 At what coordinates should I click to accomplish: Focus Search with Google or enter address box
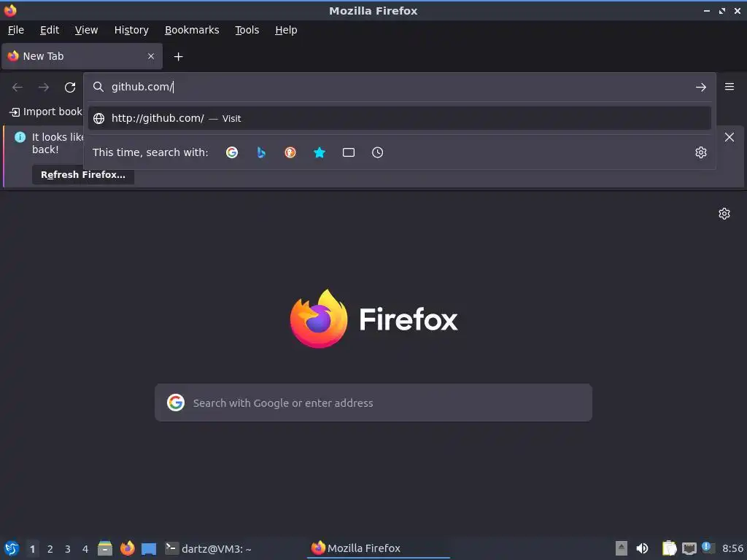[373, 402]
